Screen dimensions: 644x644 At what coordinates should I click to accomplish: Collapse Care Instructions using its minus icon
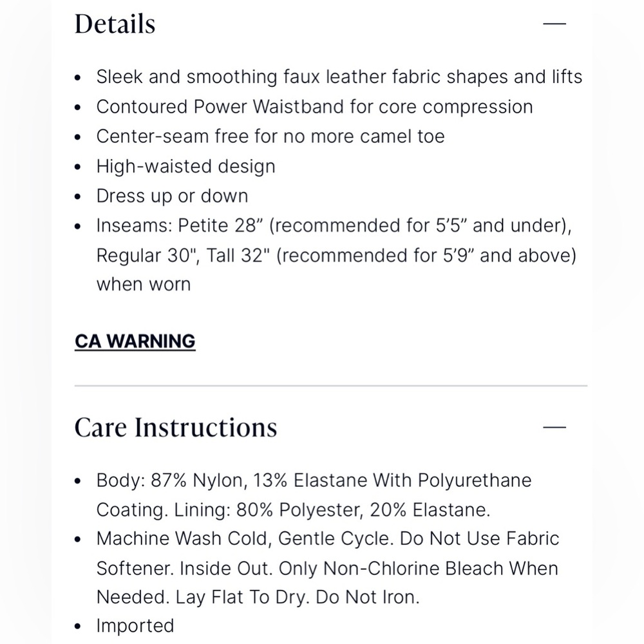coord(554,427)
